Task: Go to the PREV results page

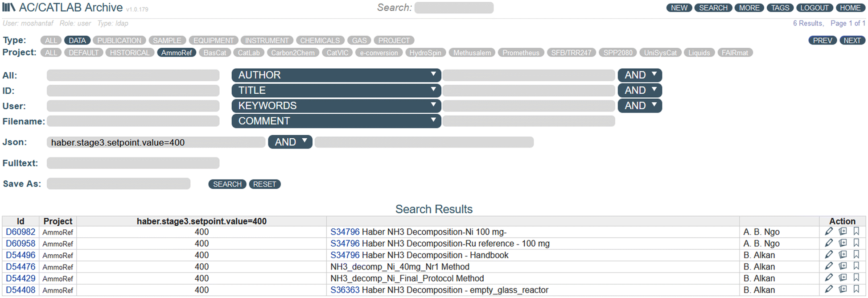Action: [823, 41]
